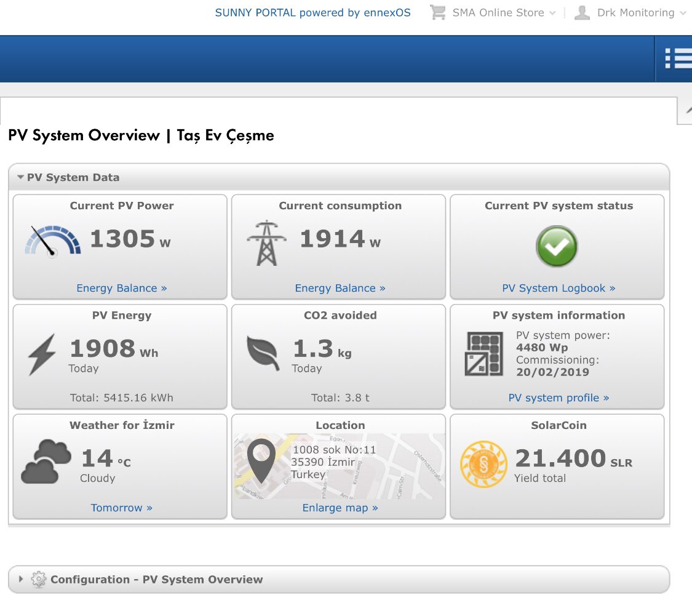The image size is (692, 616).
Task: Click the 1305 W power value
Action: [130, 239]
